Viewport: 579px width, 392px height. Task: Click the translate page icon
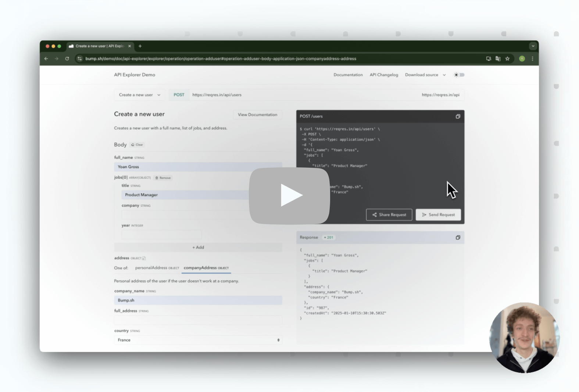[x=498, y=58]
